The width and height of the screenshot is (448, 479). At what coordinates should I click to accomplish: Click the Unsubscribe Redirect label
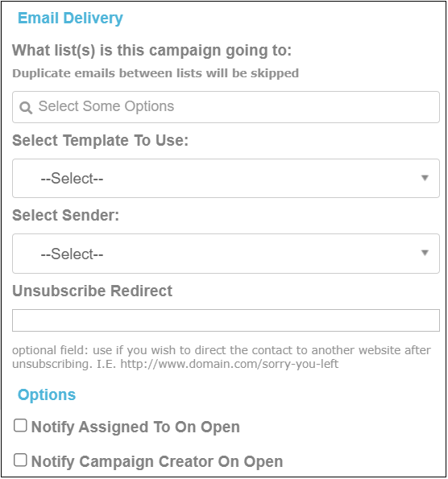92,291
